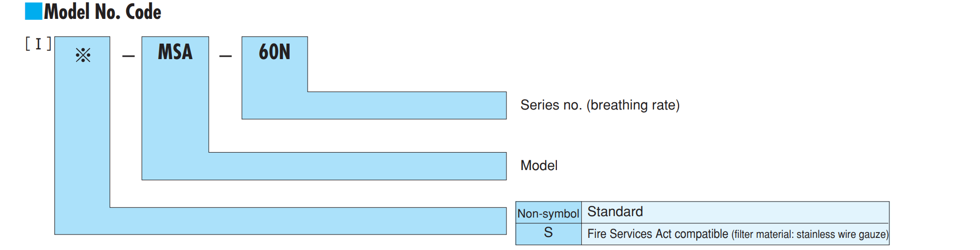Click the ※ reference mark symbol
Screen dimensions: 980x250
click(x=83, y=55)
